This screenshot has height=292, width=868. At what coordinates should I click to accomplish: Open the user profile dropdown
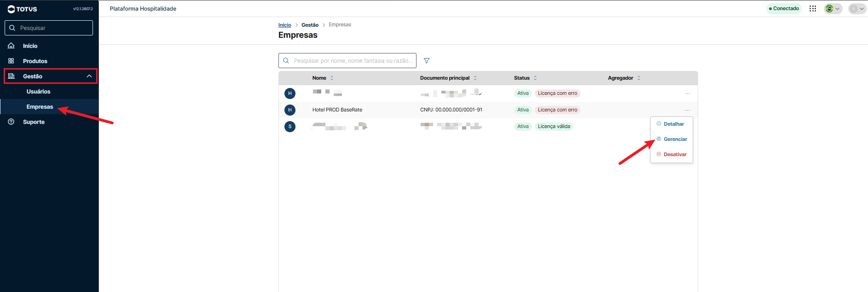[857, 8]
